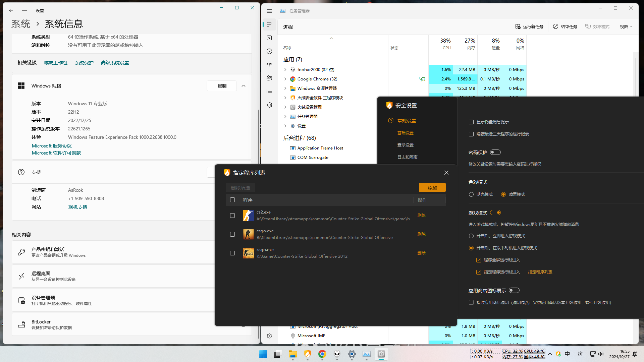Open the 指定程序列表 link in settings

[540, 272]
